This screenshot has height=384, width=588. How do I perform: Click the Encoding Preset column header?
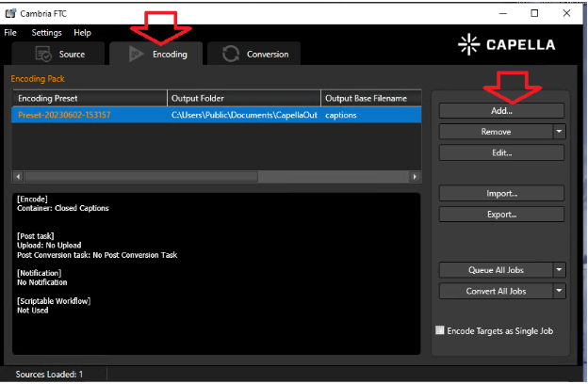(x=90, y=98)
